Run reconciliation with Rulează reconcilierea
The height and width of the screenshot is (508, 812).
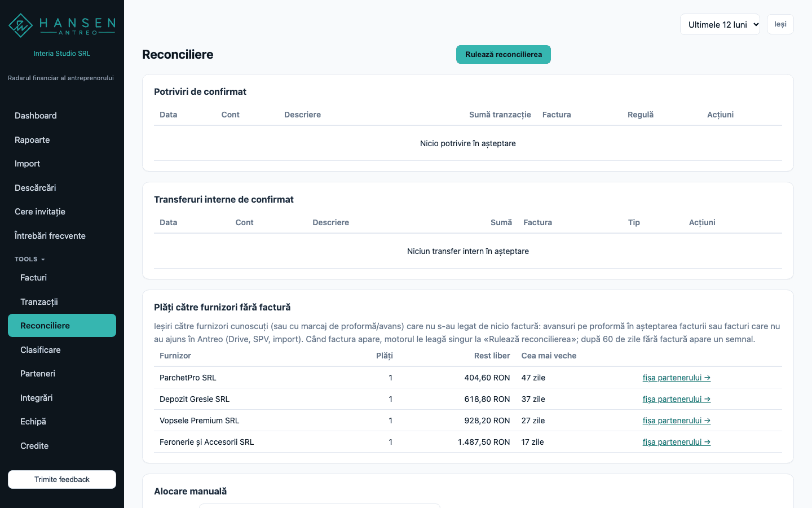504,55
